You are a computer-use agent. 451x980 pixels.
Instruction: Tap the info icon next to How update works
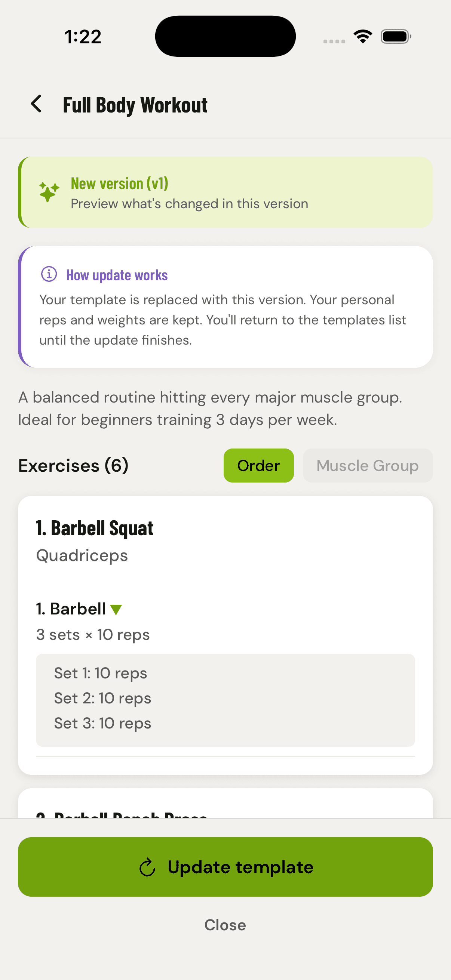coord(49,275)
